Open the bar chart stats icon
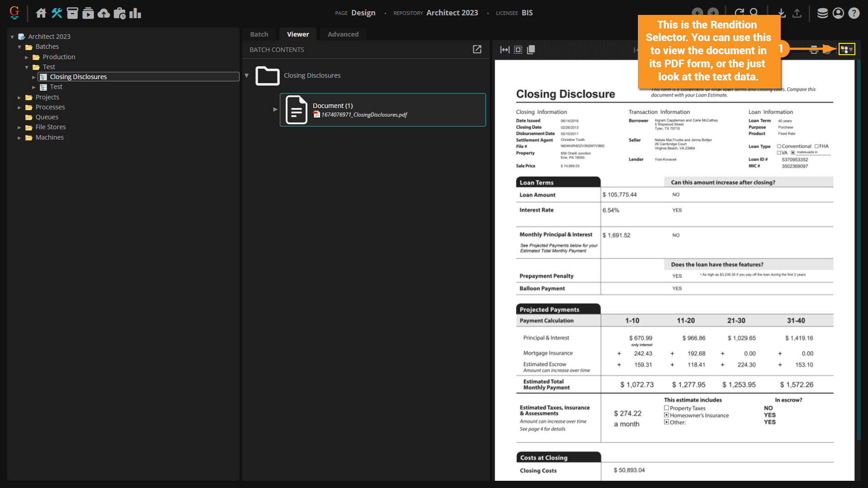The height and width of the screenshot is (488, 868). (x=135, y=13)
